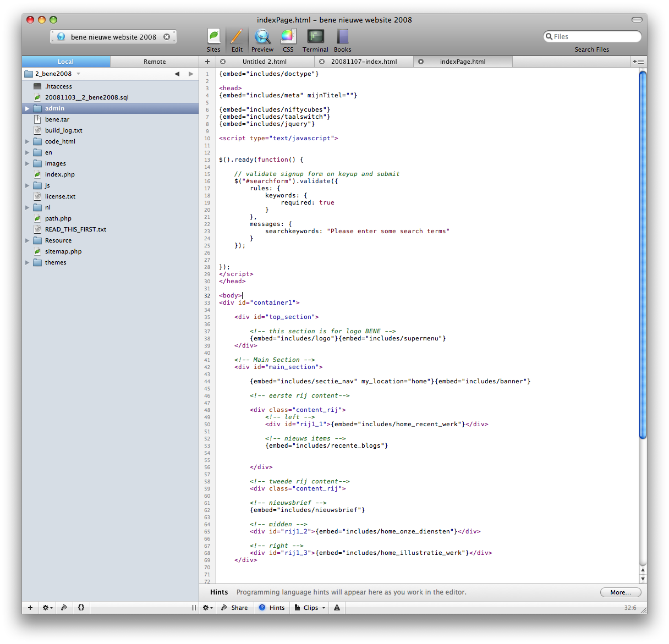
Task: Click the editor vertical scrollbar thumb
Action: (643, 255)
